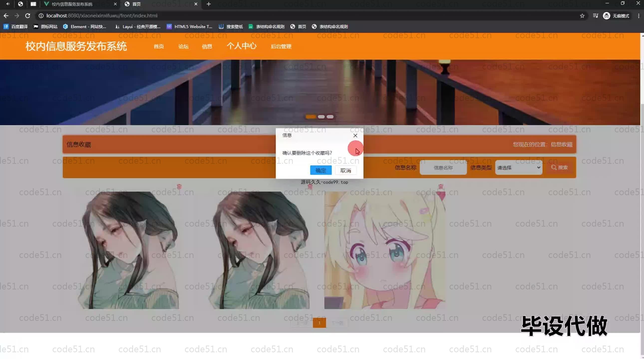
Task: Open the 论坛 navigation item
Action: pos(183,46)
